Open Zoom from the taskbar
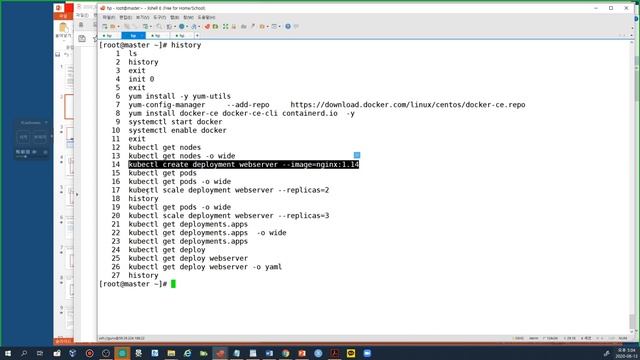 367,353
